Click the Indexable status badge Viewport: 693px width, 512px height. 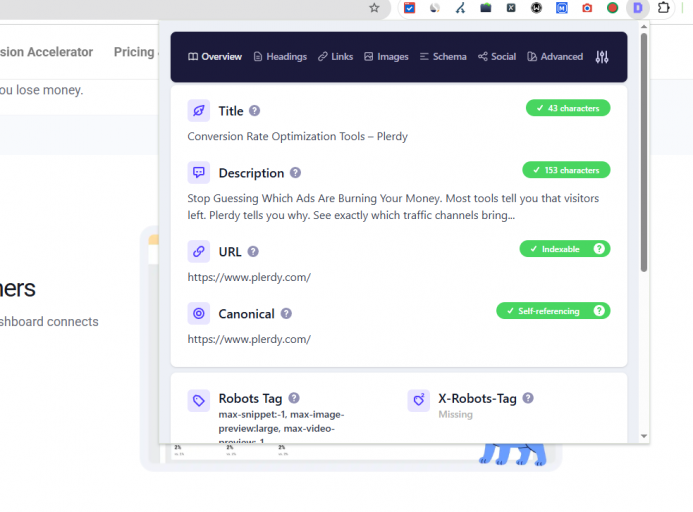click(565, 249)
